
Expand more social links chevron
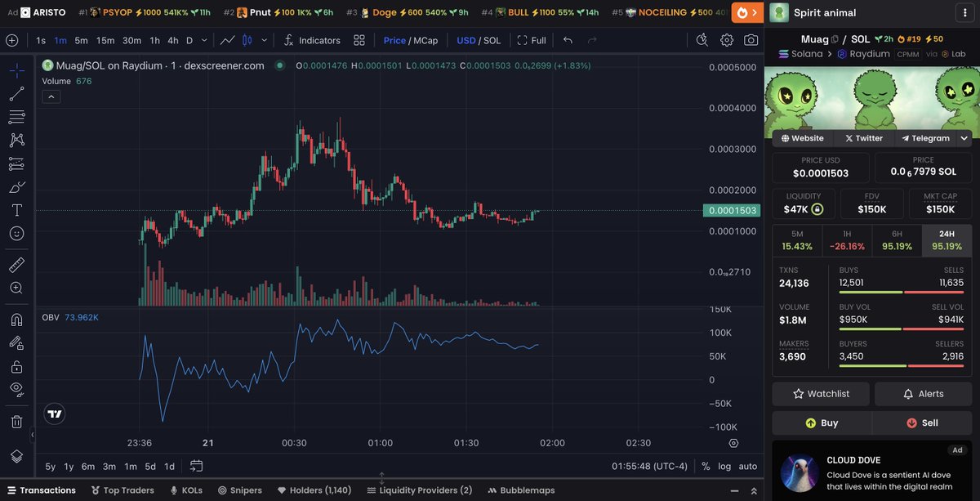(964, 138)
